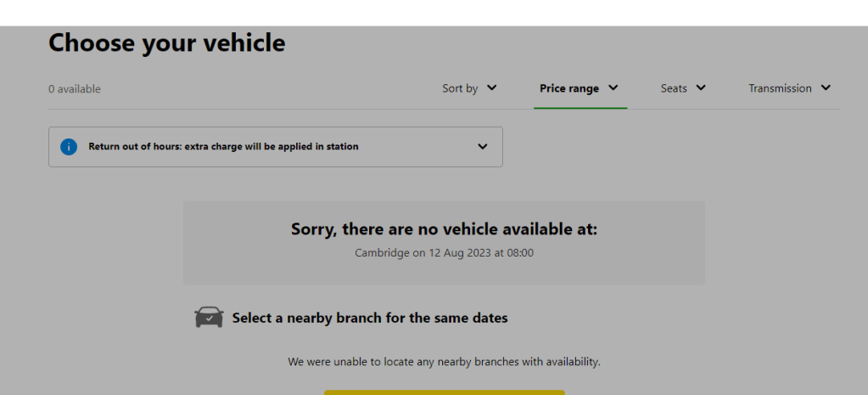This screenshot has height=395, width=868.
Task: Open the Sort by dropdown
Action: point(469,88)
